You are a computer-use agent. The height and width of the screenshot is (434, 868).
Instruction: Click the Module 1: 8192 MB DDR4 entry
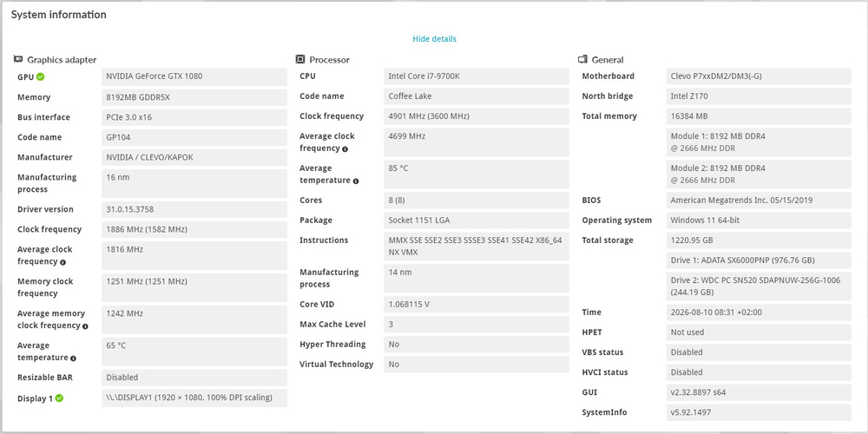pos(759,142)
